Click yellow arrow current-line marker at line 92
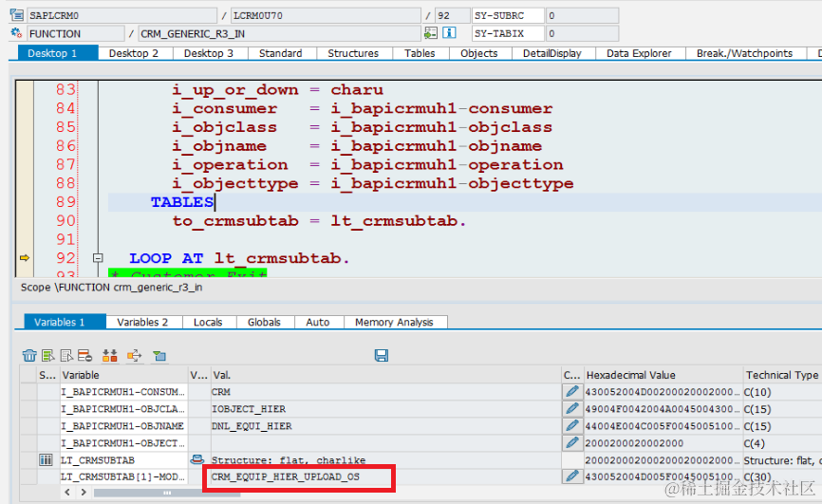This screenshot has width=822, height=504. click(x=24, y=257)
